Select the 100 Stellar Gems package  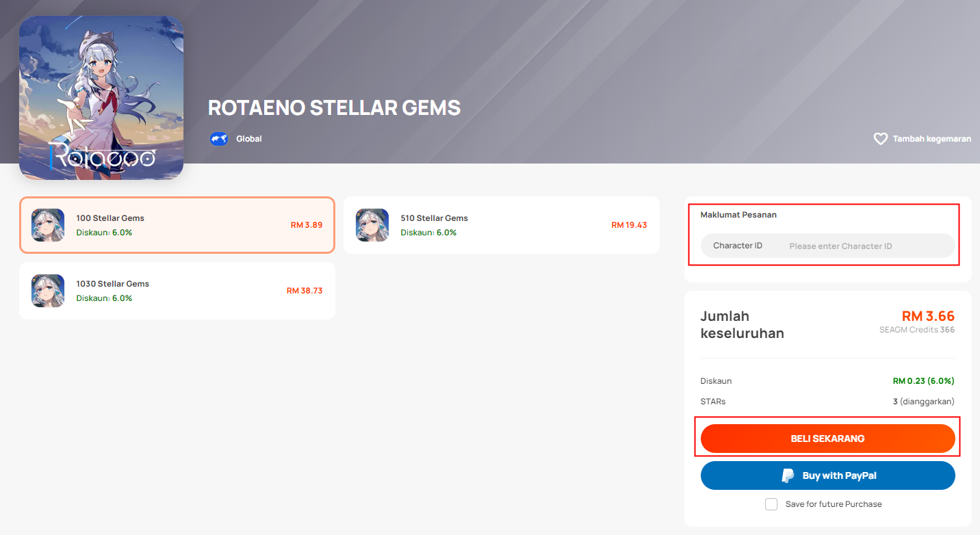tap(177, 225)
